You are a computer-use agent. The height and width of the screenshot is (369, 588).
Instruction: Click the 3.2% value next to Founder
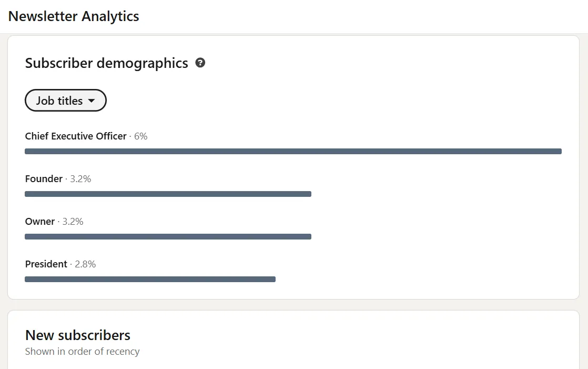coord(80,179)
